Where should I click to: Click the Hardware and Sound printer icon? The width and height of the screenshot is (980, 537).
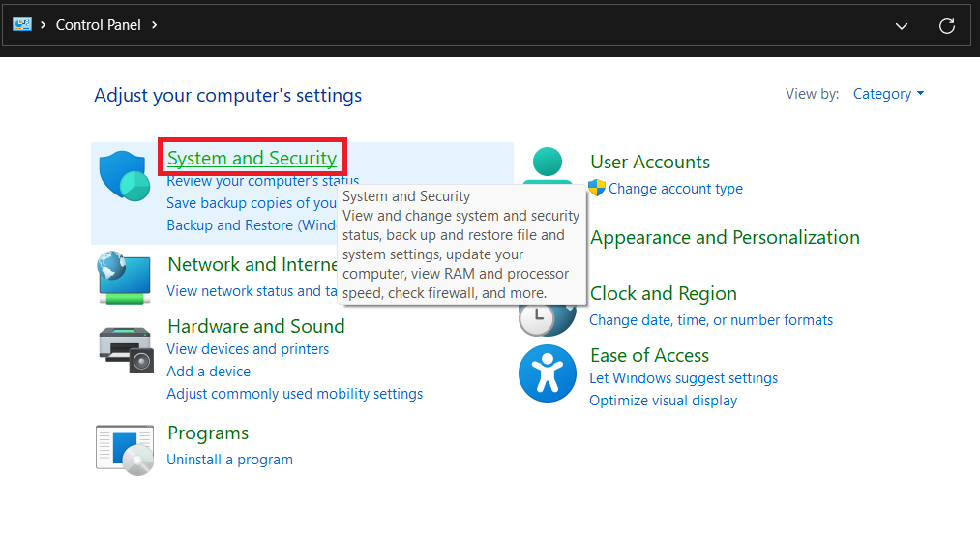point(126,349)
